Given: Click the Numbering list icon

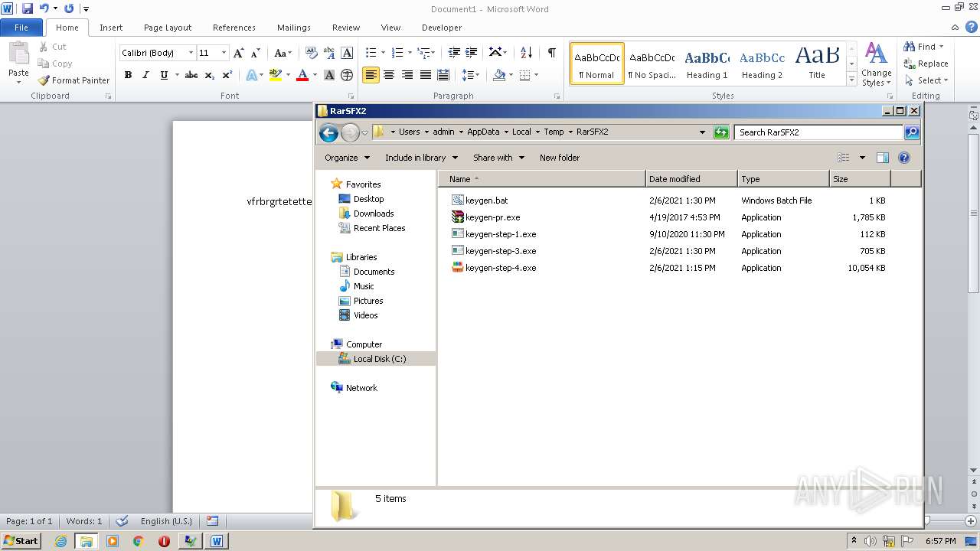Looking at the screenshot, I should pos(397,53).
